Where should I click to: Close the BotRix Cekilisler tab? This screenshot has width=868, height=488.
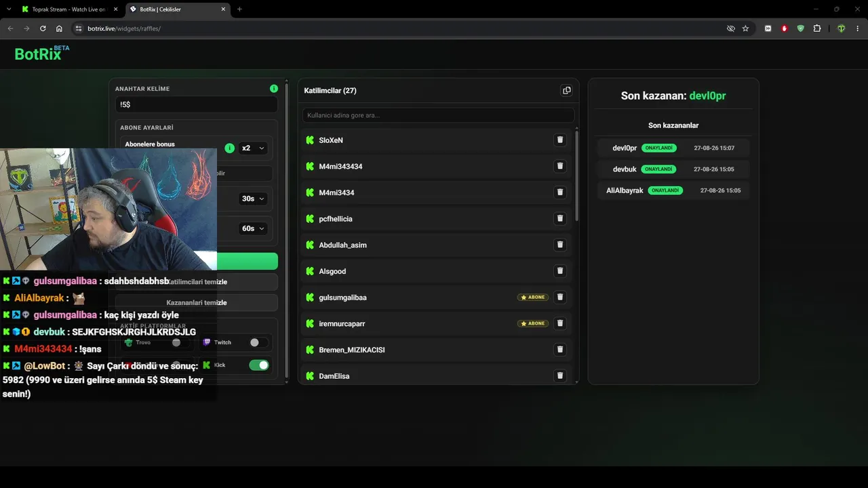pos(223,9)
